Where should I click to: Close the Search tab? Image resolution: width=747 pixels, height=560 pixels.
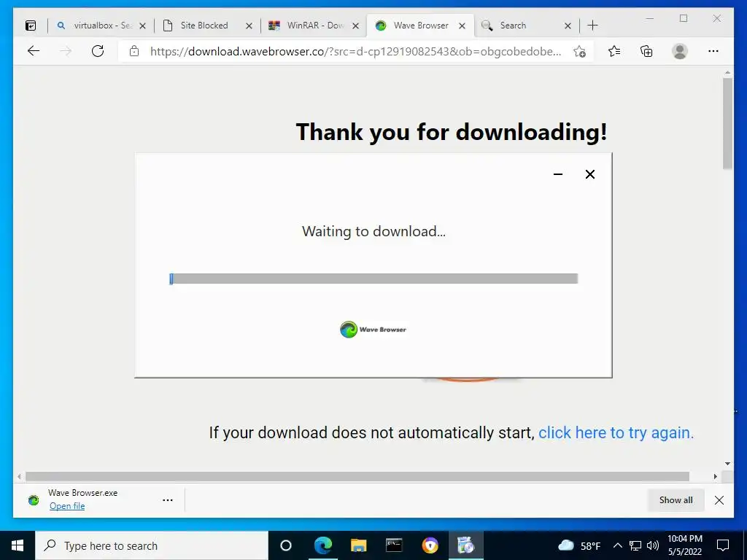point(568,26)
